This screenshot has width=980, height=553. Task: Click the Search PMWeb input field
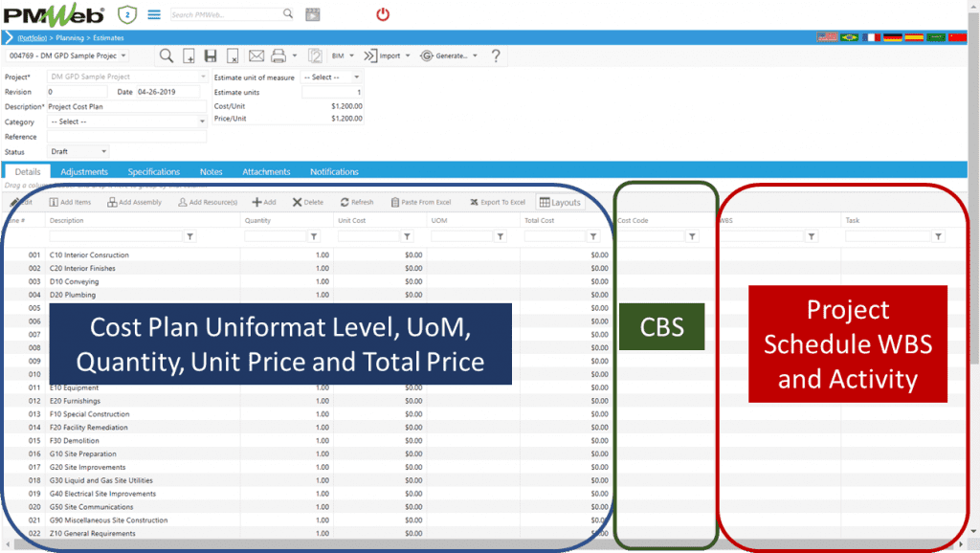coord(226,14)
